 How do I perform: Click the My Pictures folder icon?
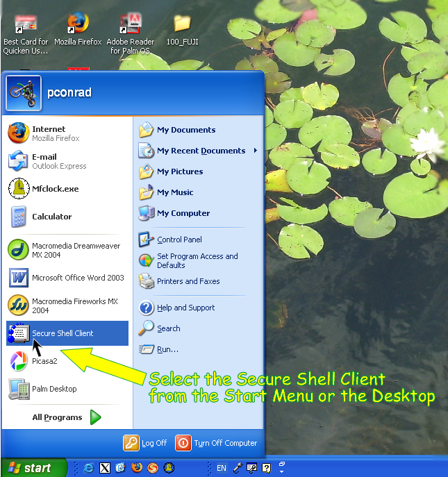tap(146, 171)
